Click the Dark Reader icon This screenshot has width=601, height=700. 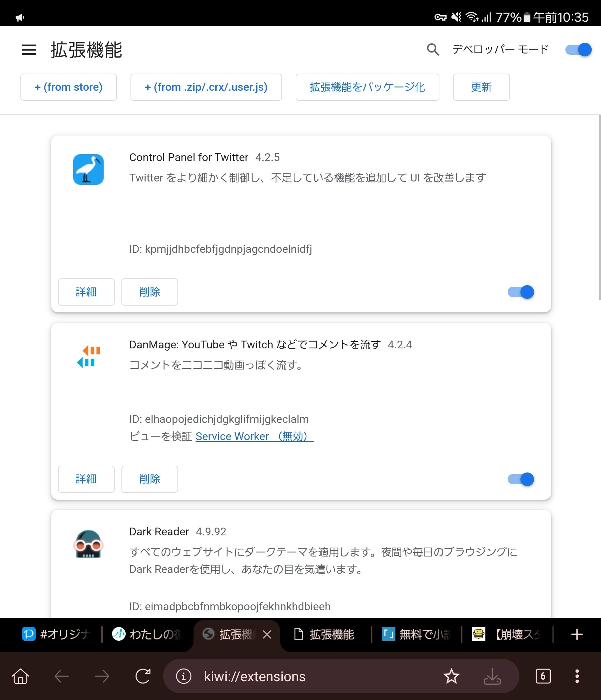tap(88, 544)
